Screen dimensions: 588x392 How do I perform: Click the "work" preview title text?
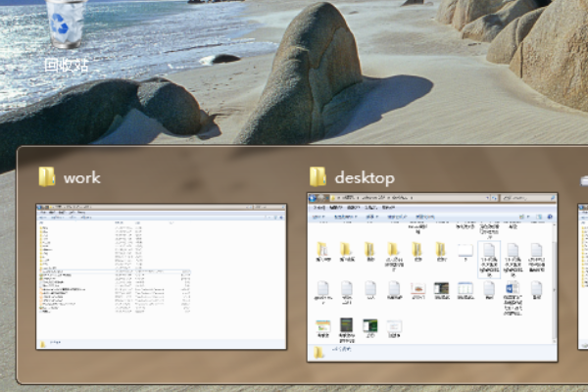pos(82,178)
